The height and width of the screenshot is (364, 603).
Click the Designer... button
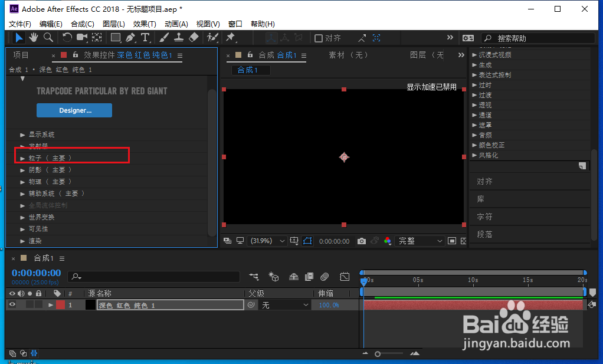tap(74, 110)
